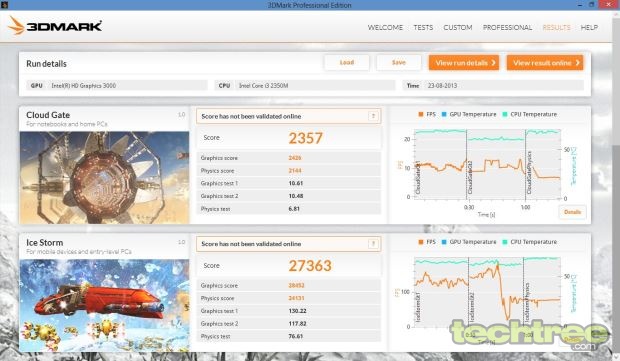This screenshot has height=361, width=620.
Task: Click the arrow on View result online
Action: (x=577, y=63)
